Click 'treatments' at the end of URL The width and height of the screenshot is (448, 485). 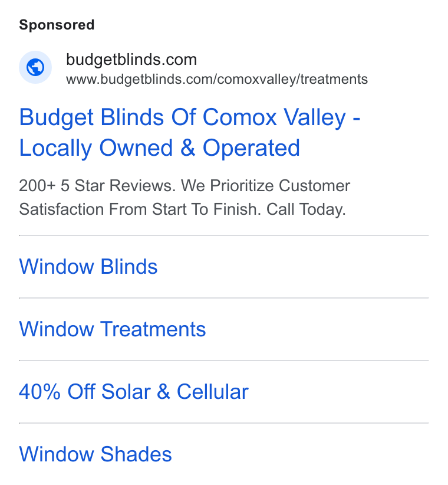[334, 79]
